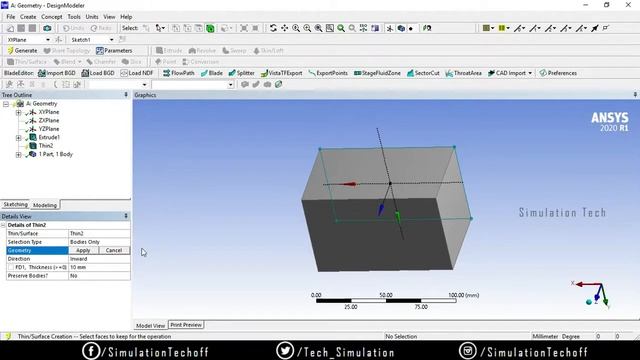Click the Select mode cursor dropdown icon
The width and height of the screenshot is (640, 360).
tap(160, 28)
